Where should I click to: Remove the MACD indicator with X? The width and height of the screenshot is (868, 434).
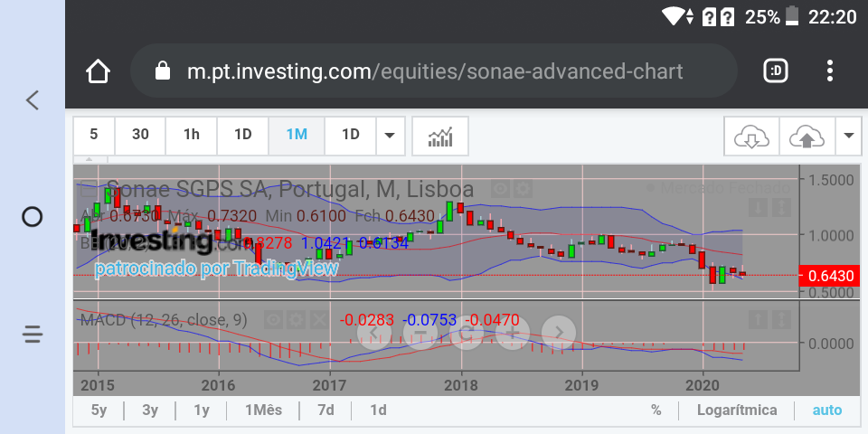click(317, 319)
